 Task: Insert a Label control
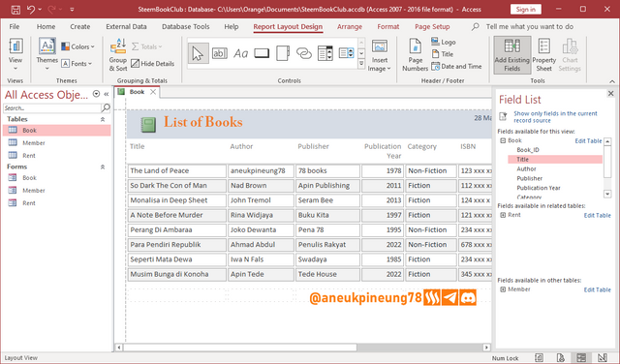[x=240, y=53]
